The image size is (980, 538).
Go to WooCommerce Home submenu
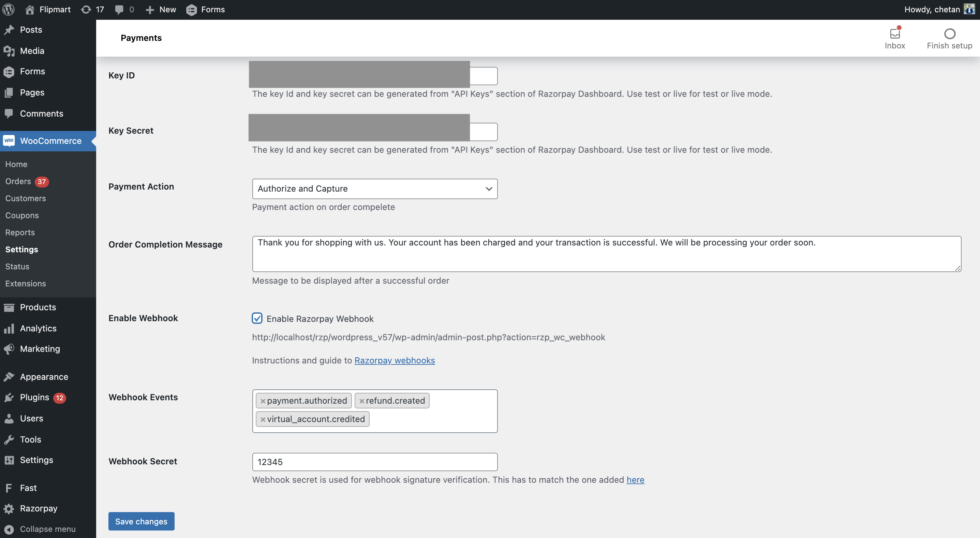16,164
